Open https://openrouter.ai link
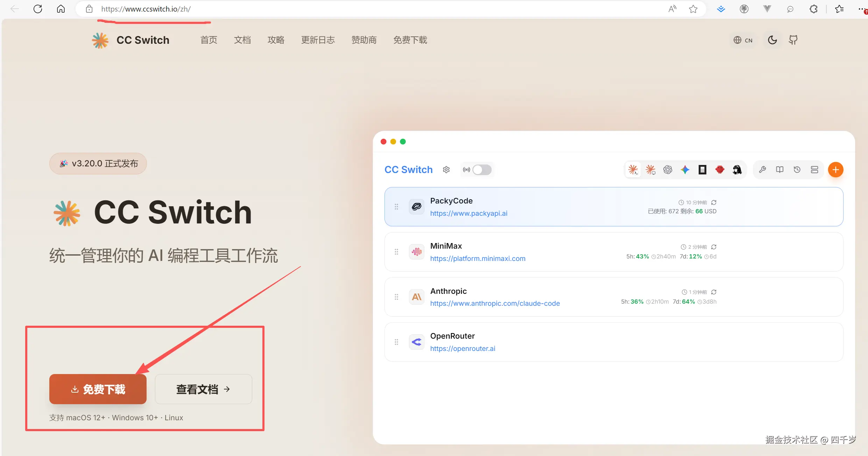 point(463,348)
